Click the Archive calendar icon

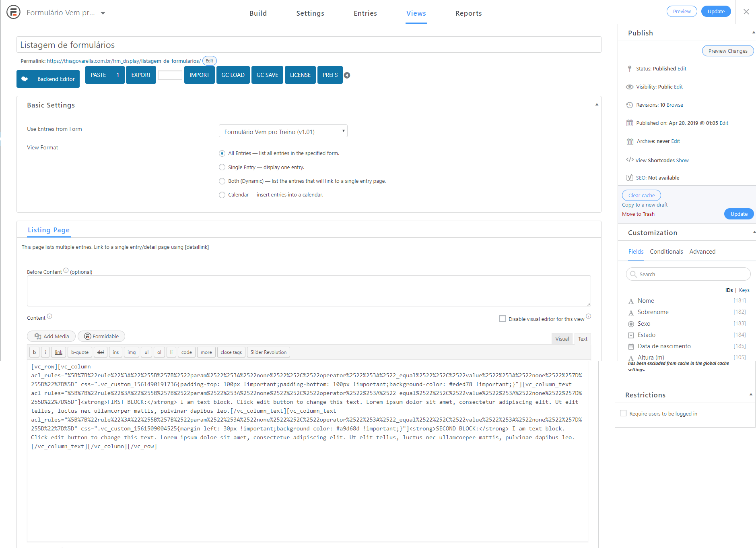[630, 141]
